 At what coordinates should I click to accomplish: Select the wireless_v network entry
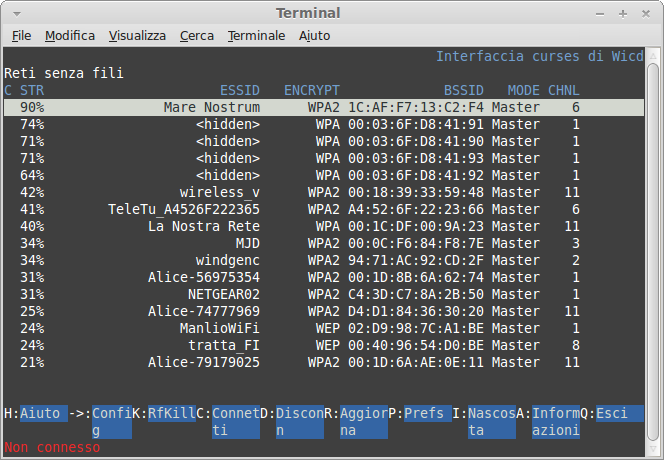[x=219, y=192]
